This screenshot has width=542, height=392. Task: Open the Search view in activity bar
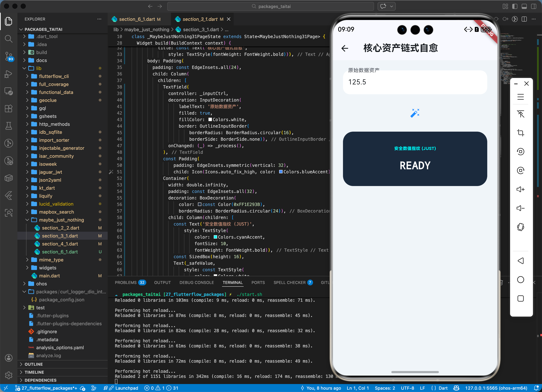9,39
